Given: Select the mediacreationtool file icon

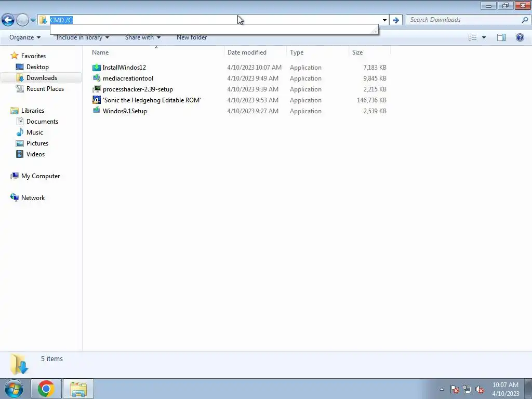Looking at the screenshot, I should click(x=96, y=78).
